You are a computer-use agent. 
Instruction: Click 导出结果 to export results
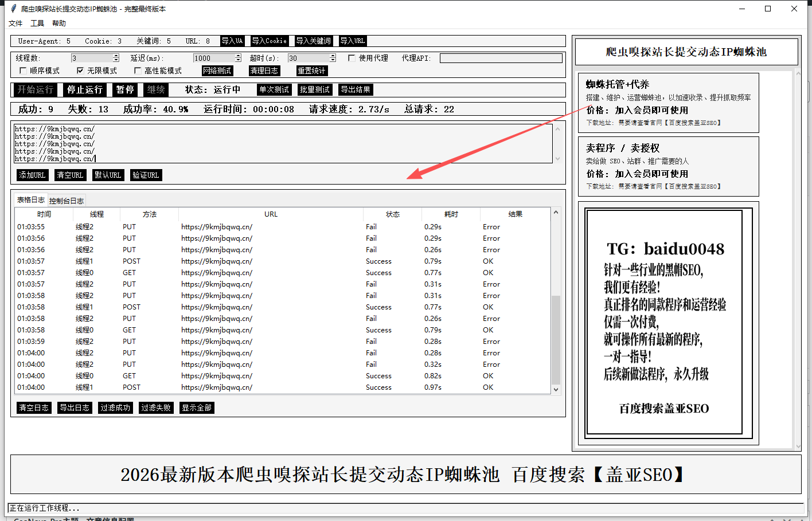(x=356, y=89)
